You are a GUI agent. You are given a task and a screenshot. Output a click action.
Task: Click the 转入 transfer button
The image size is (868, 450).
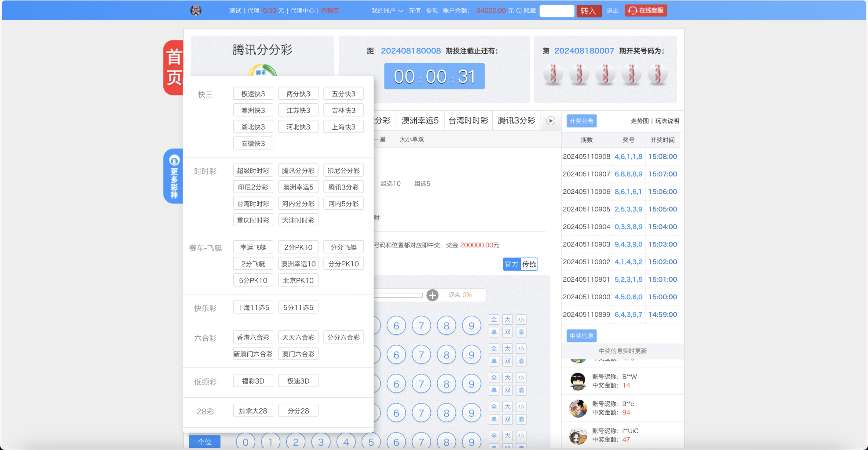[x=589, y=11]
